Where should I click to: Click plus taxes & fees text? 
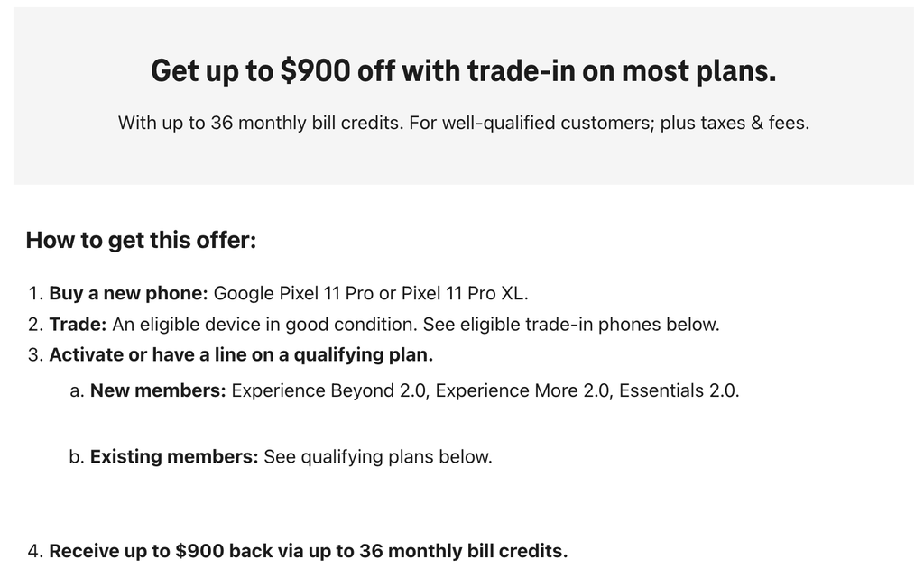click(735, 123)
